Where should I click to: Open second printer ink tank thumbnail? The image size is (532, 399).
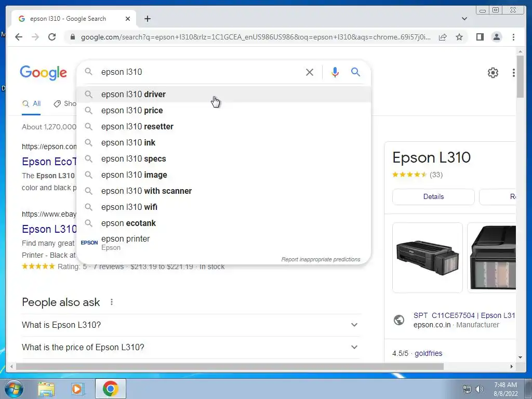click(491, 258)
